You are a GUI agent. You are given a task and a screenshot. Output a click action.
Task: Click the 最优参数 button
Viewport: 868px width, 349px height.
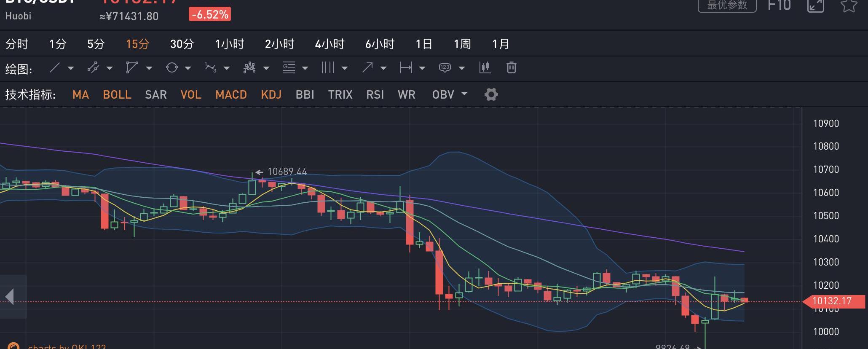[x=727, y=5]
